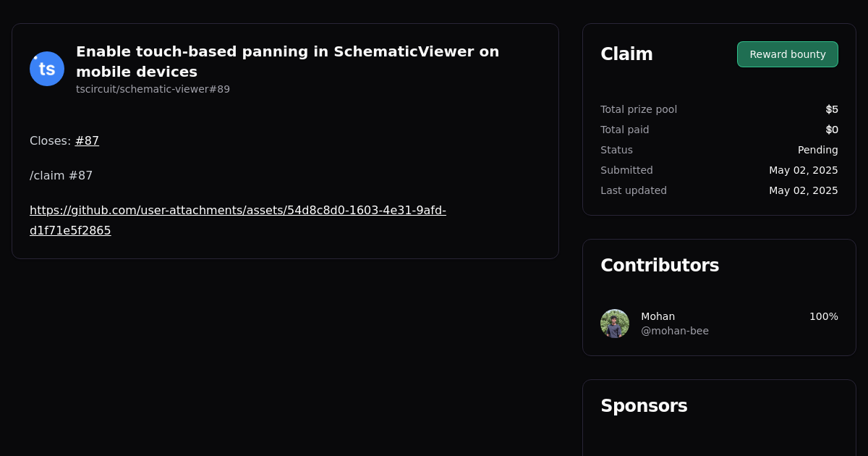Click the Total prize pool label
Screen dimensions: 868x456
click(638, 109)
